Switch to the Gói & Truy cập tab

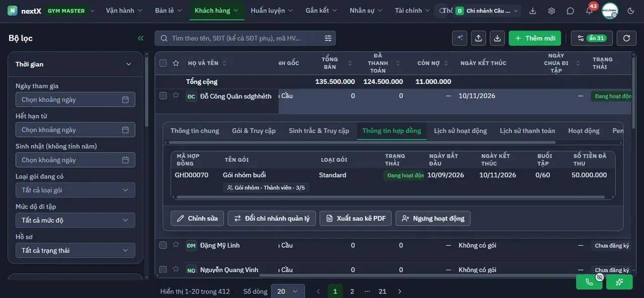click(254, 131)
